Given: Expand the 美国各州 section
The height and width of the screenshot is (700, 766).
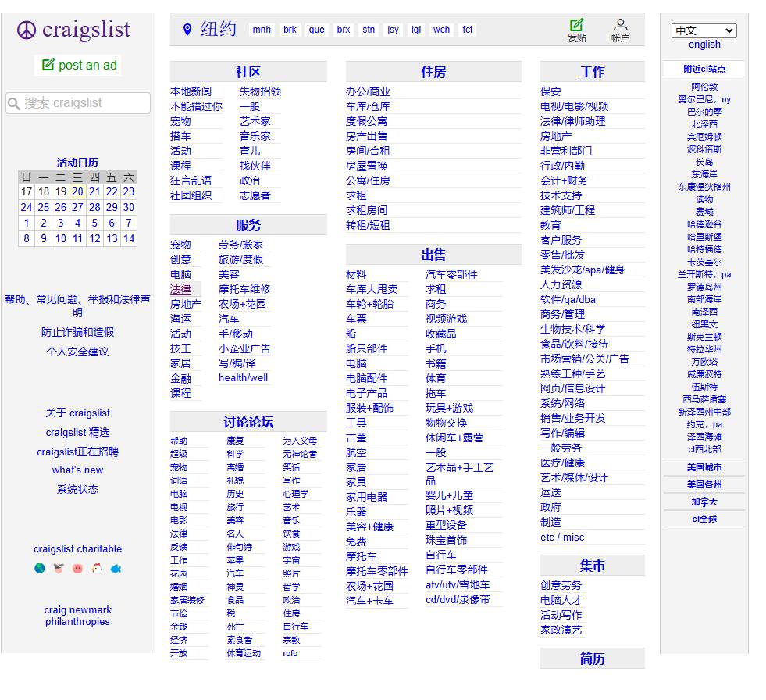Looking at the screenshot, I should [704, 484].
